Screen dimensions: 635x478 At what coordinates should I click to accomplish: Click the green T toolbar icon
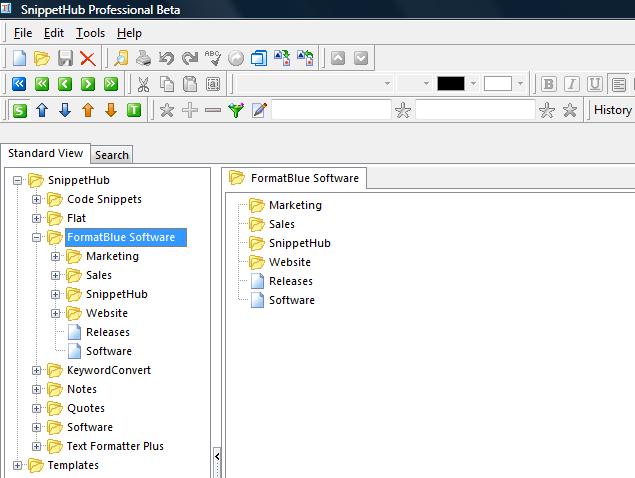point(134,110)
